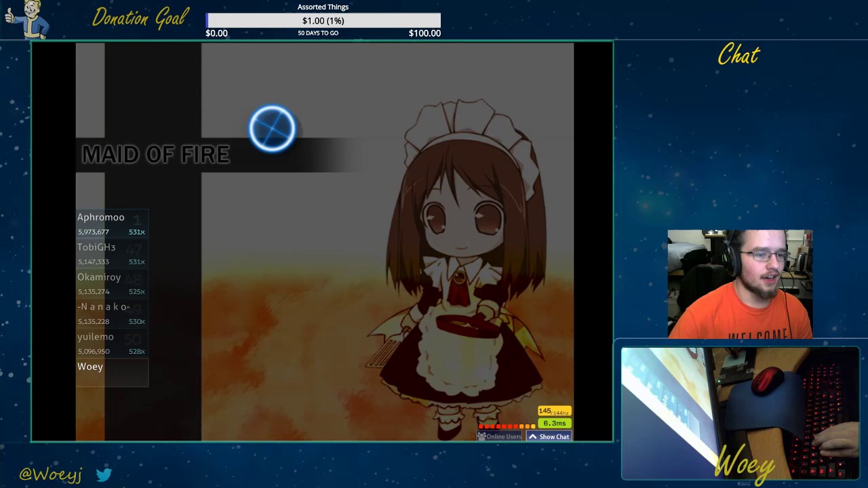Click the face webcam feed
The height and width of the screenshot is (488, 868).
tap(740, 284)
